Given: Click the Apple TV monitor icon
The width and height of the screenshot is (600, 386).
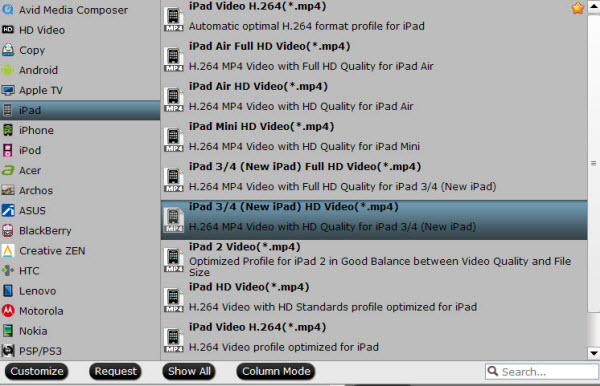Looking at the screenshot, I should [8, 90].
